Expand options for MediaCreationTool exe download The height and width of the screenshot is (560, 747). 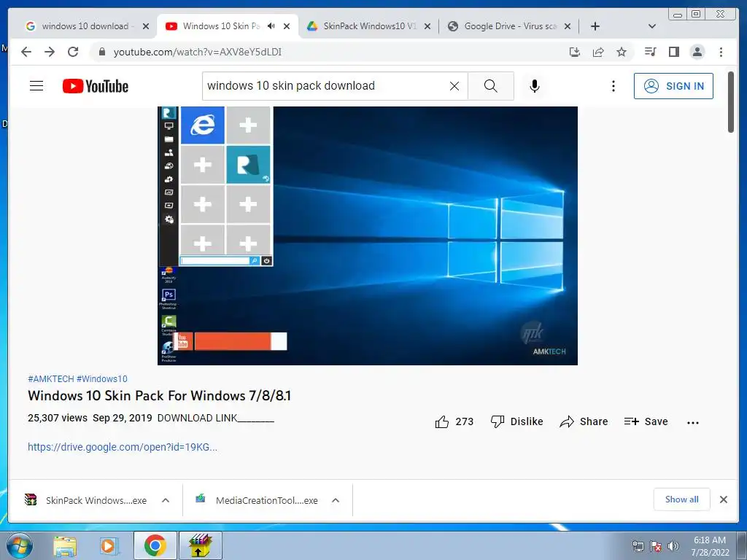[336, 500]
